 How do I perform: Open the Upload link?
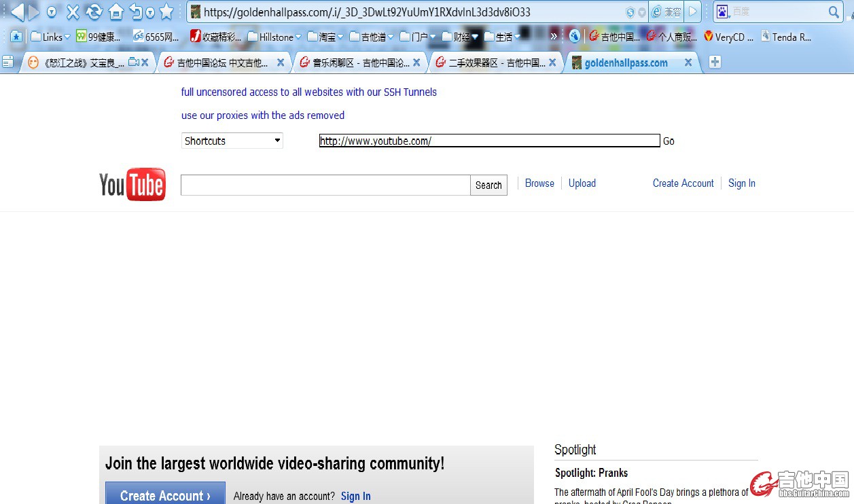pyautogui.click(x=582, y=183)
